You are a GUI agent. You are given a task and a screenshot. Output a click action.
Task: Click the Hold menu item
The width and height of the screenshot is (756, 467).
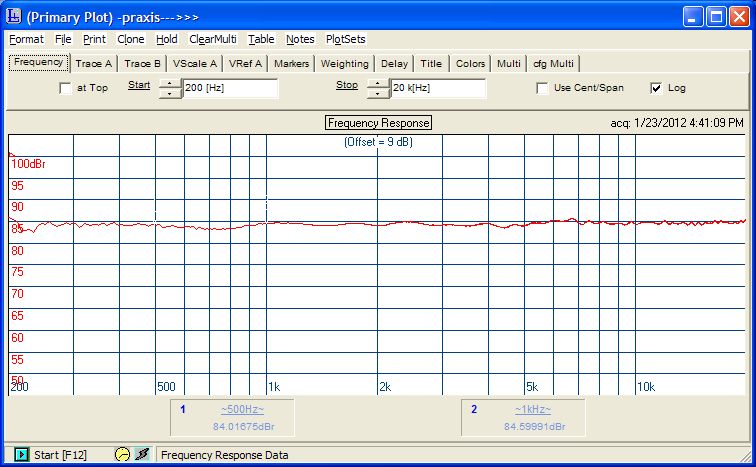point(167,39)
